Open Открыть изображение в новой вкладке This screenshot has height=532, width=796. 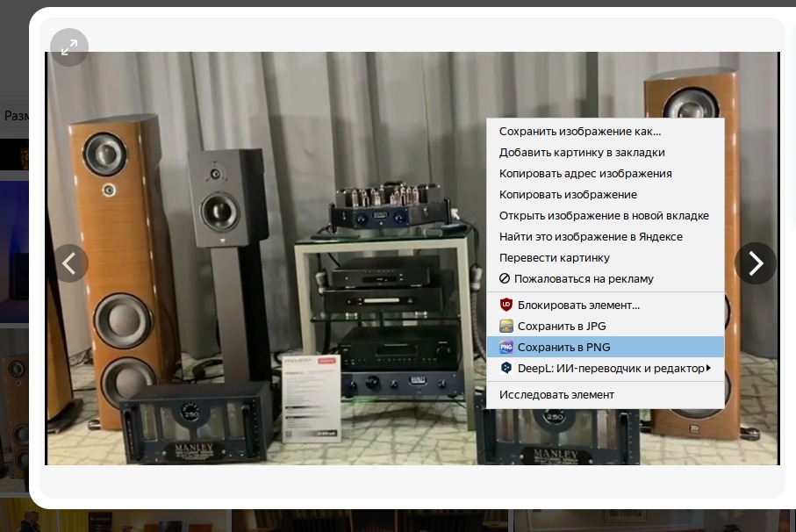tap(604, 216)
